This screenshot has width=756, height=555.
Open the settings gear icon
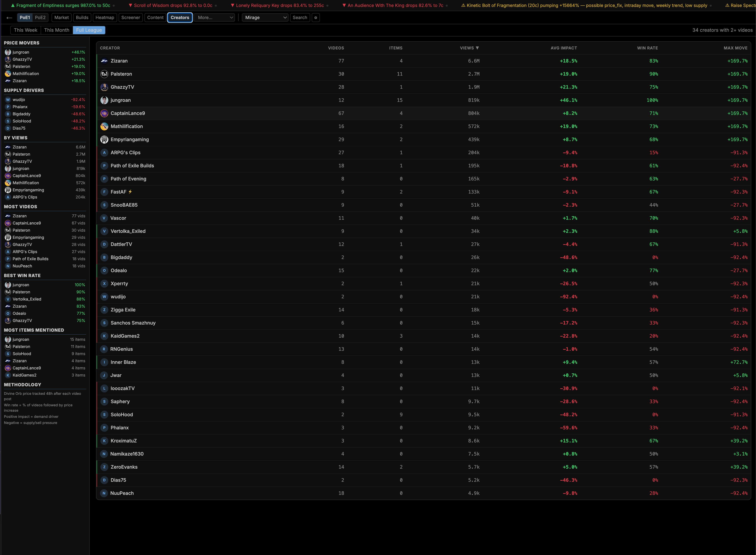click(315, 18)
